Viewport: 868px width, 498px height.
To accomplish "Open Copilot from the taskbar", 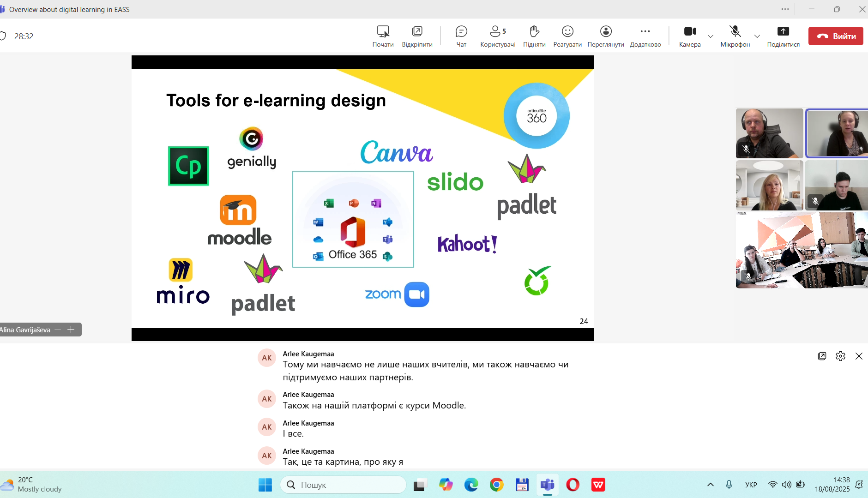I will point(446,485).
